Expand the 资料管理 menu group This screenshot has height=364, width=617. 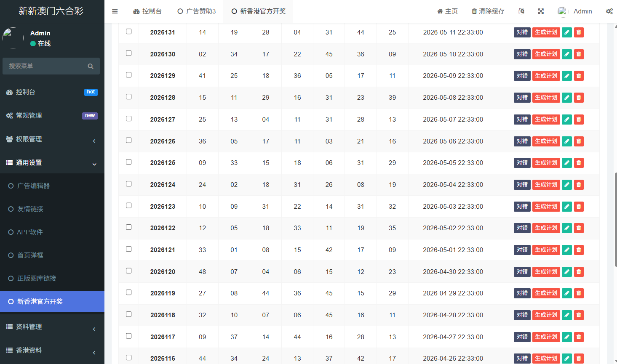52,327
